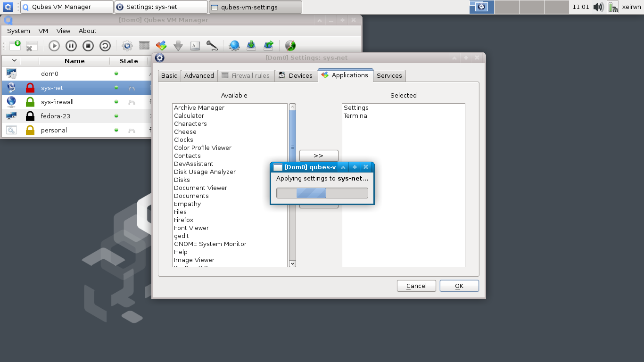Viewport: 644px width, 362px height.
Task: Click the Restore VMs from backup toolbar icon
Action: tap(268, 46)
